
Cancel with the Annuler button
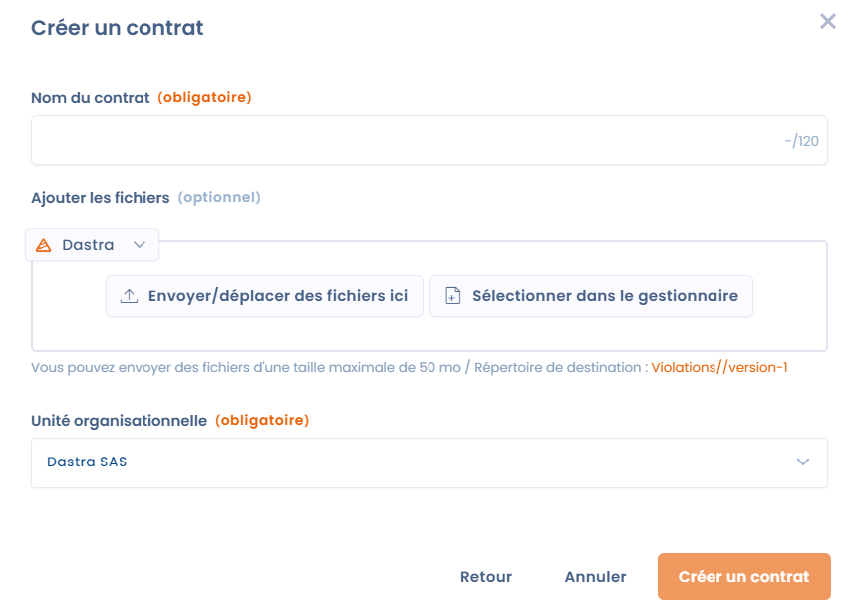(x=595, y=577)
